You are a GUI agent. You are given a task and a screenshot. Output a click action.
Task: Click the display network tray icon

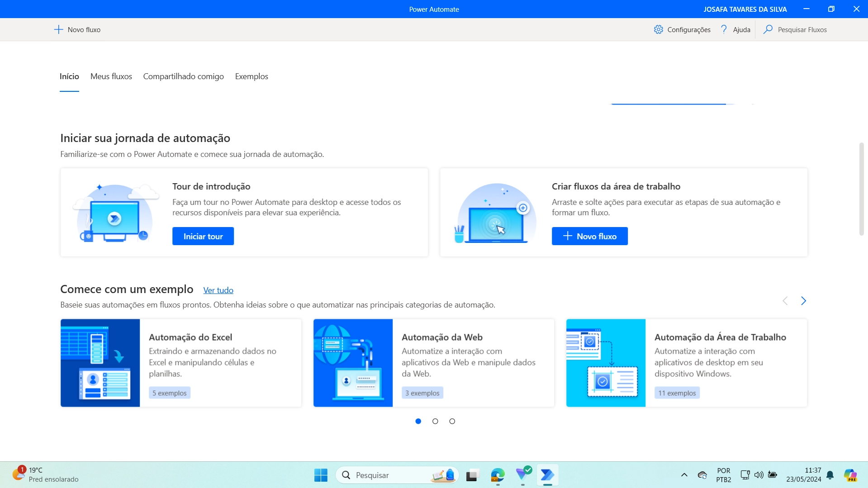tap(745, 475)
